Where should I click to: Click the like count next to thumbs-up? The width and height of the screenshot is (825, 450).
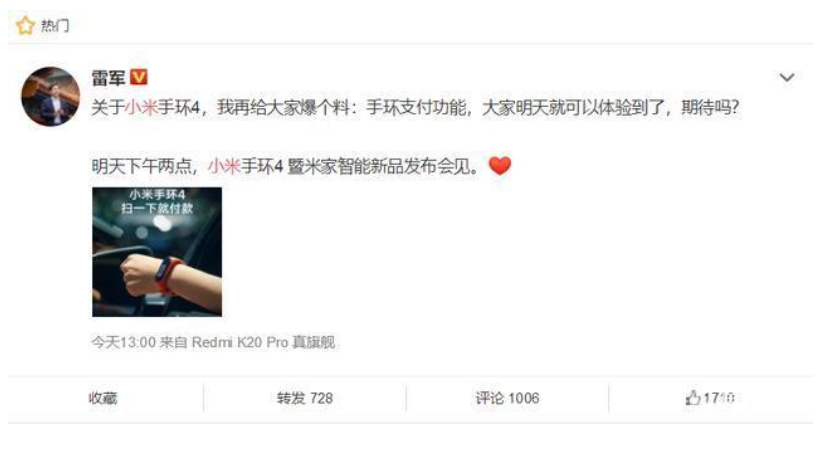(x=719, y=398)
